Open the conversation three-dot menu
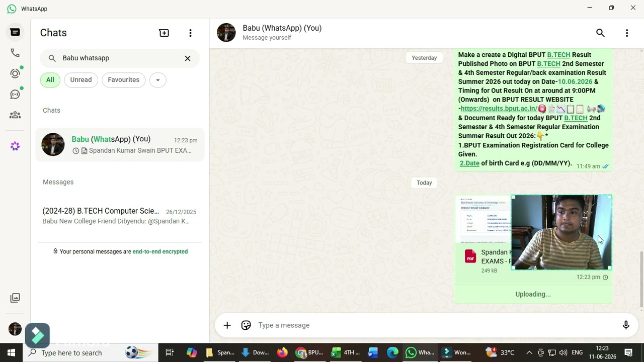Screen dimensions: 644x362 click(627, 33)
